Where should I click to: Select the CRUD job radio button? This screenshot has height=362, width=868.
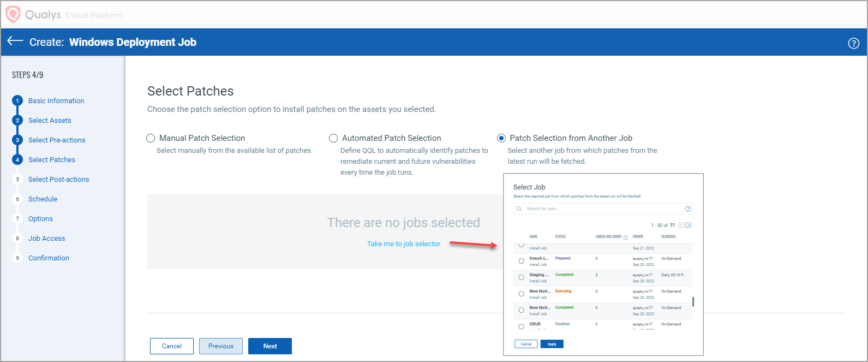pyautogui.click(x=521, y=327)
